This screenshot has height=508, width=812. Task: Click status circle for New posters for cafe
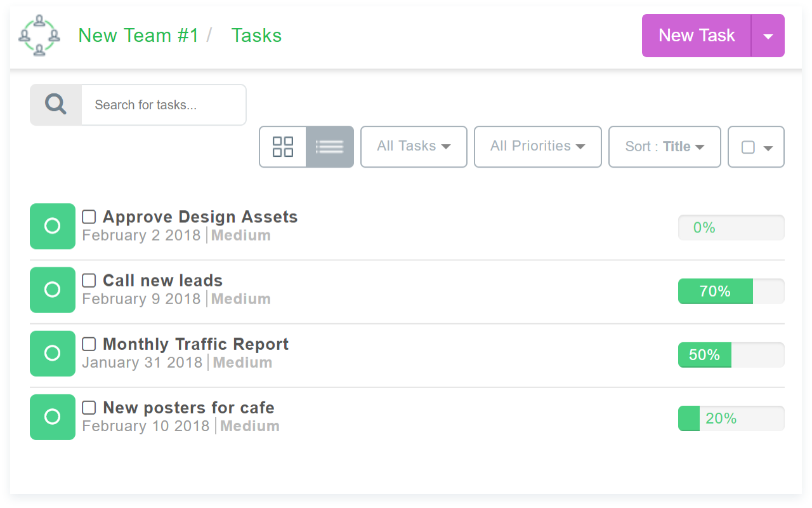(x=53, y=417)
